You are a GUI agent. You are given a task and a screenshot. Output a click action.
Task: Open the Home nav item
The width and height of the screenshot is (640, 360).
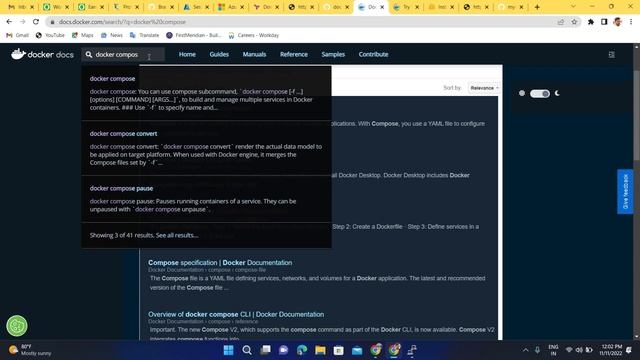point(187,54)
